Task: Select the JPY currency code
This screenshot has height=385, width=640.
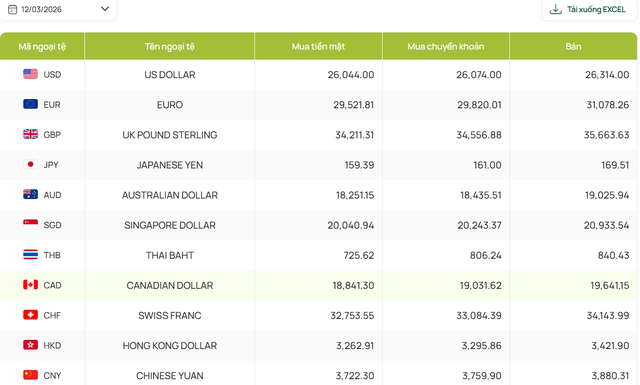Action: (51, 165)
